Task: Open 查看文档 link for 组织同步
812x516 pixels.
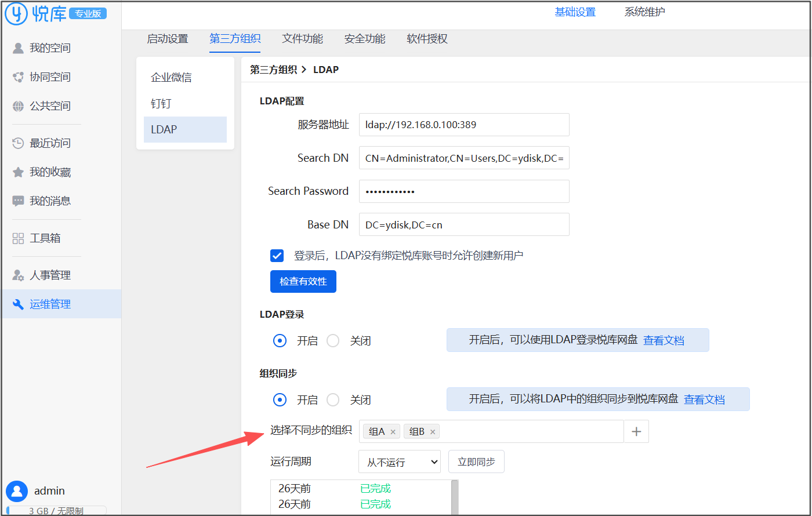Action: click(704, 400)
